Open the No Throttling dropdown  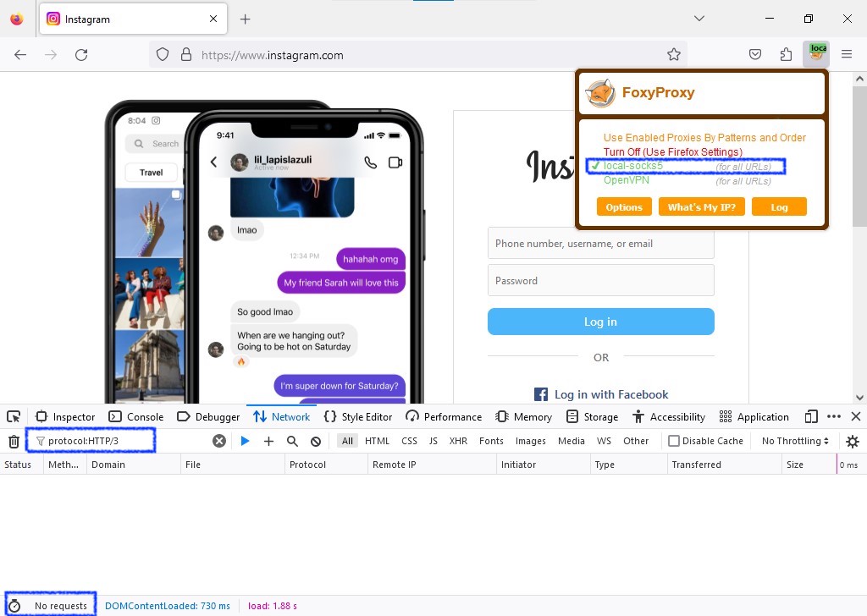tap(794, 441)
